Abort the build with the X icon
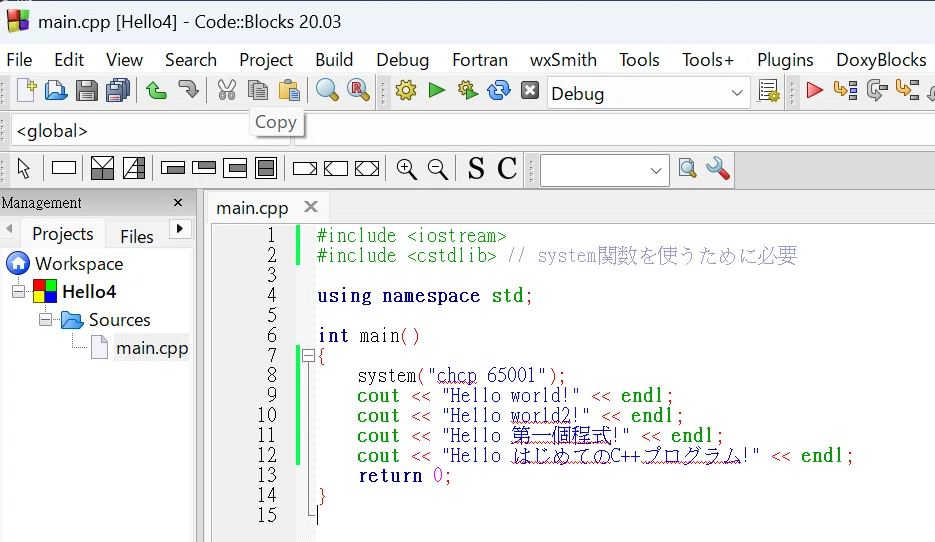This screenshot has height=542, width=935. coord(530,91)
